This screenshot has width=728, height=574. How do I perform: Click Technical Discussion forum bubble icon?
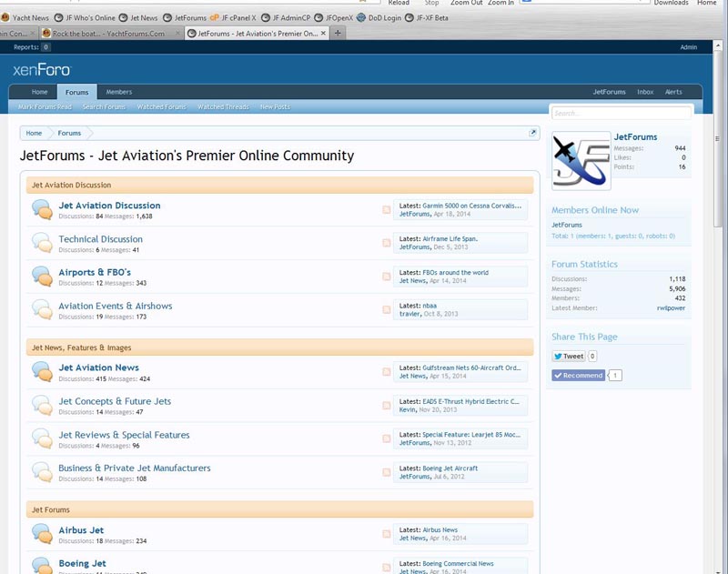pos(42,243)
